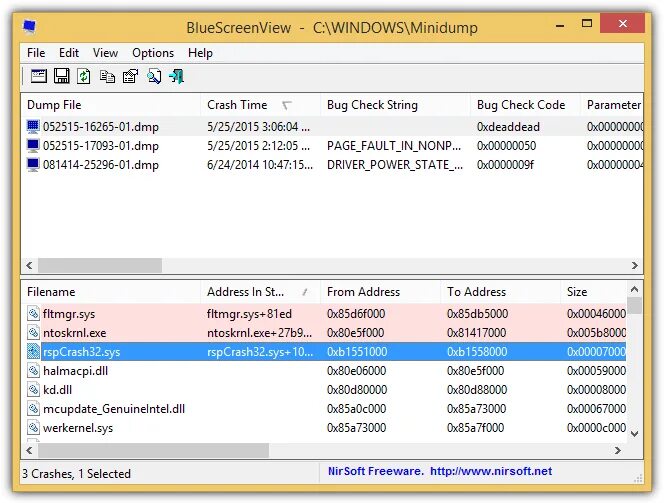The width and height of the screenshot is (664, 503).
Task: Sort by From Address column header
Action: (x=380, y=292)
